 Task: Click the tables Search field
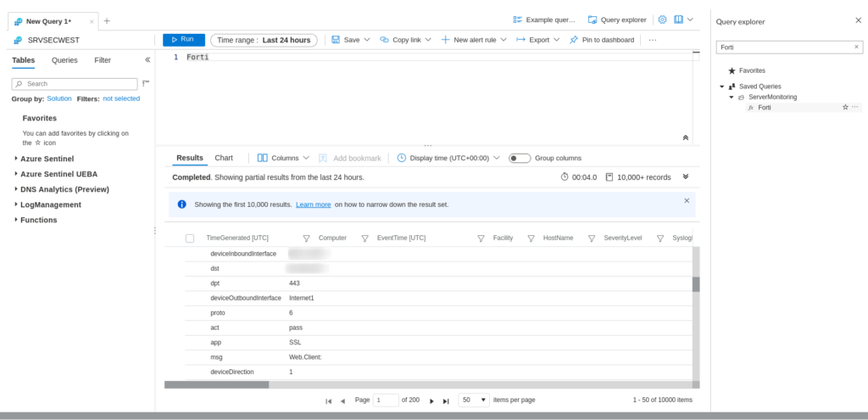click(75, 84)
